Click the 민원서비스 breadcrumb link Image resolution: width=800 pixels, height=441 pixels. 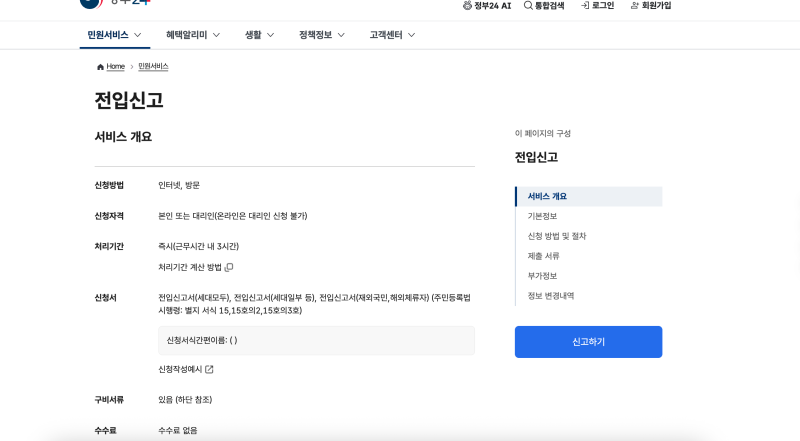[153, 67]
